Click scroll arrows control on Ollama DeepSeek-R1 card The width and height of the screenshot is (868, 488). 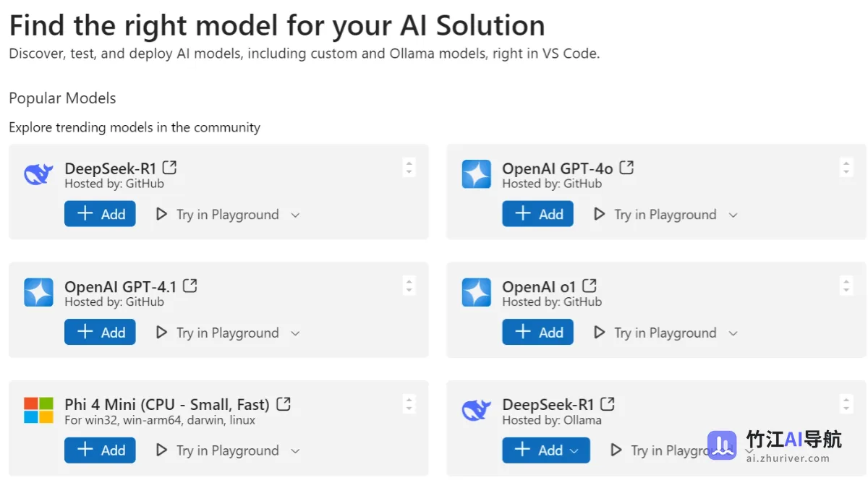pyautogui.click(x=846, y=403)
